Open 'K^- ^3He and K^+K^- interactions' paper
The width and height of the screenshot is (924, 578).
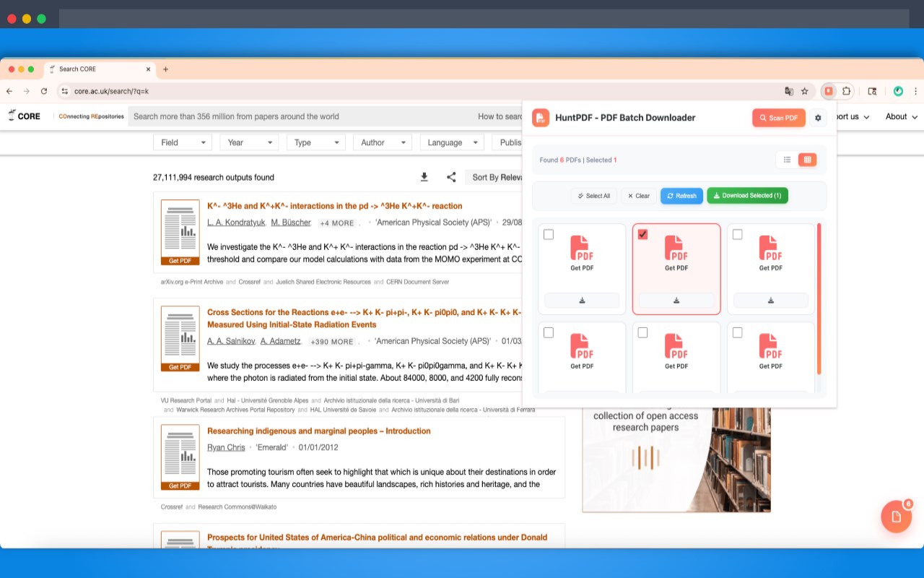click(334, 206)
